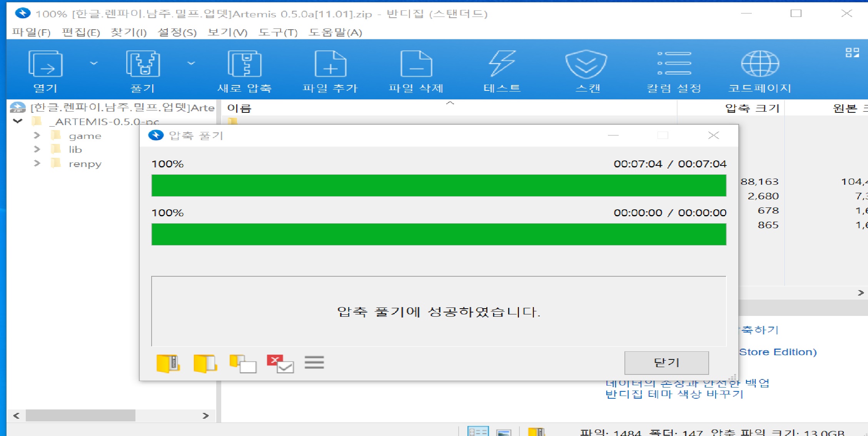The width and height of the screenshot is (868, 436).
Task: Open the hamburger menu in the extract dialog
Action: [x=314, y=362]
